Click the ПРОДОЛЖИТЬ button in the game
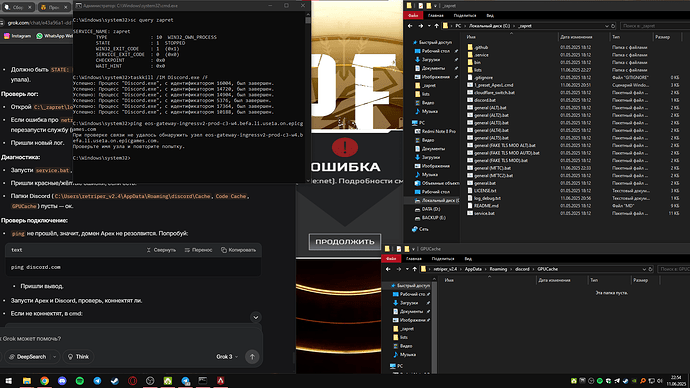The height and width of the screenshot is (388, 690). pos(345,242)
